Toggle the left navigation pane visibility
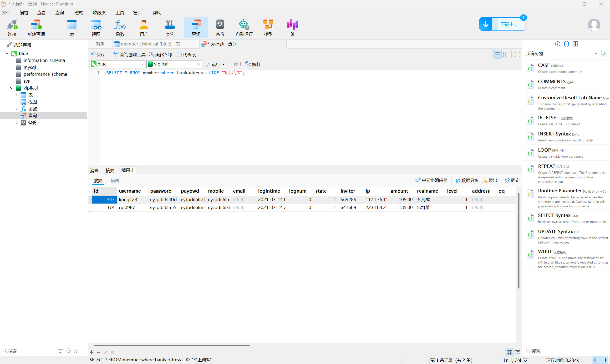Viewport: 610px width, 364px height. (x=596, y=360)
